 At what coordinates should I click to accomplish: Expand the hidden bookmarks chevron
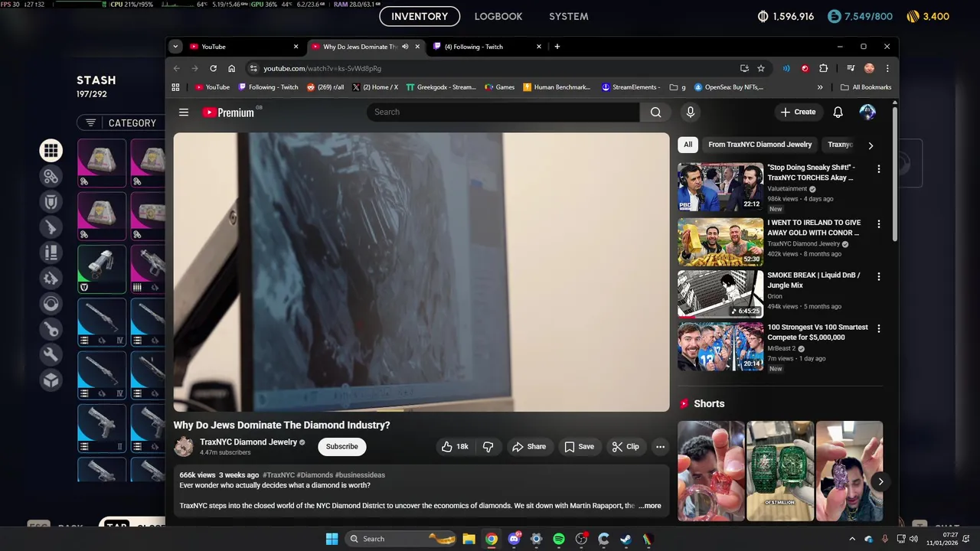[x=820, y=87]
